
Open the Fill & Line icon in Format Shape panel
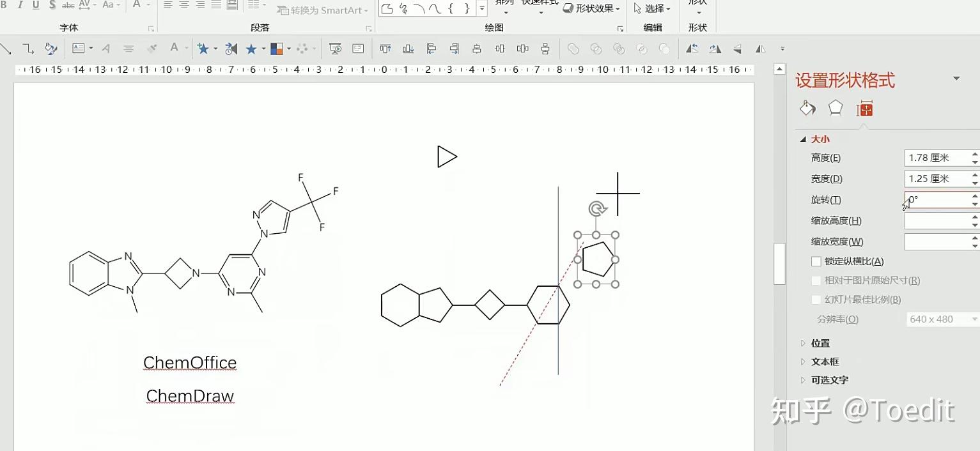(x=807, y=109)
